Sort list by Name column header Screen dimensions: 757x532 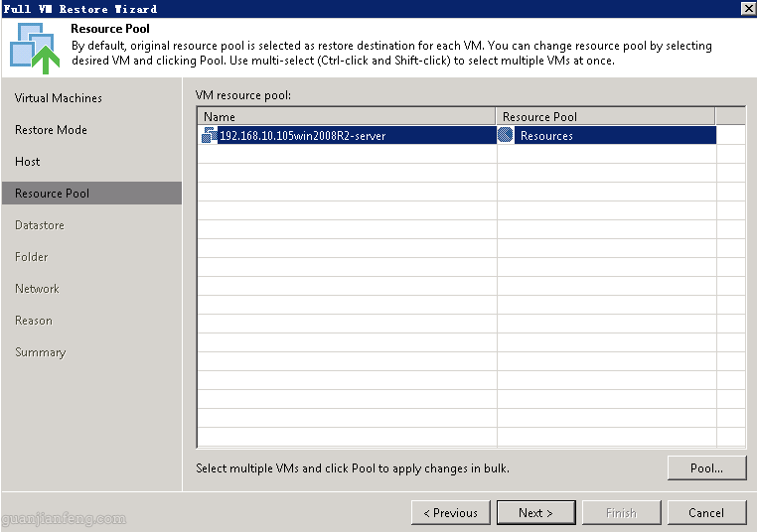point(347,117)
